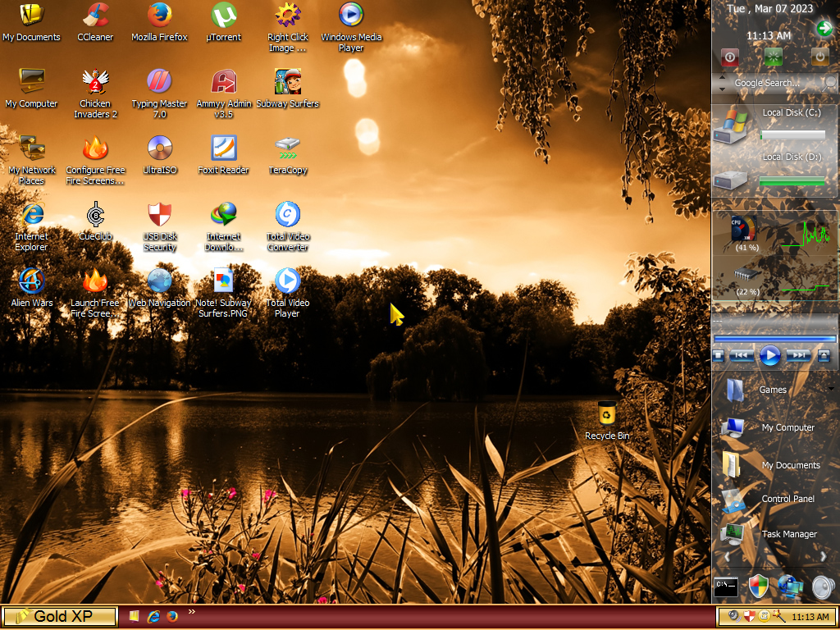Click the Gold XP start button
The height and width of the screenshot is (630, 840).
coord(59,616)
